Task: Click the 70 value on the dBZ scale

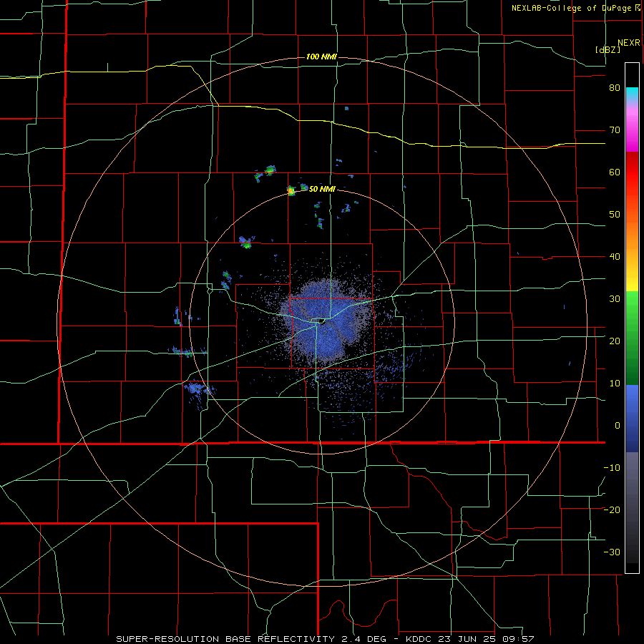Action: coord(615,130)
